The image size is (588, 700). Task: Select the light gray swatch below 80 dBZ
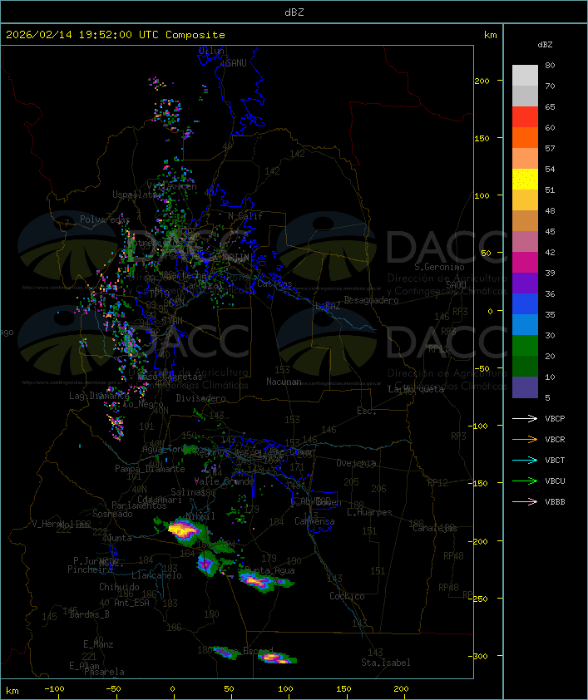click(525, 75)
